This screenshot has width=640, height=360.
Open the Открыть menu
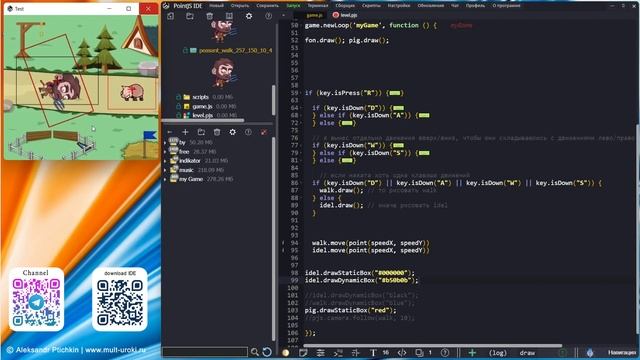[240, 6]
